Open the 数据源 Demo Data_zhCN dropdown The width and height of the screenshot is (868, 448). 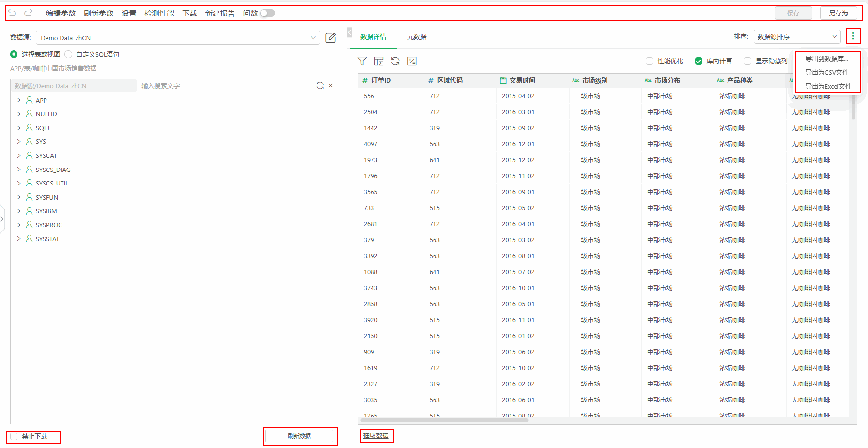pos(178,38)
